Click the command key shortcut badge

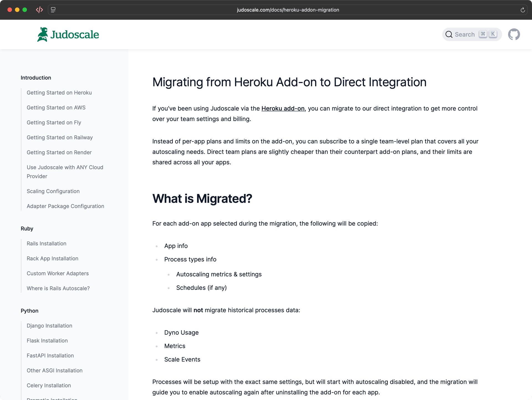[483, 34]
